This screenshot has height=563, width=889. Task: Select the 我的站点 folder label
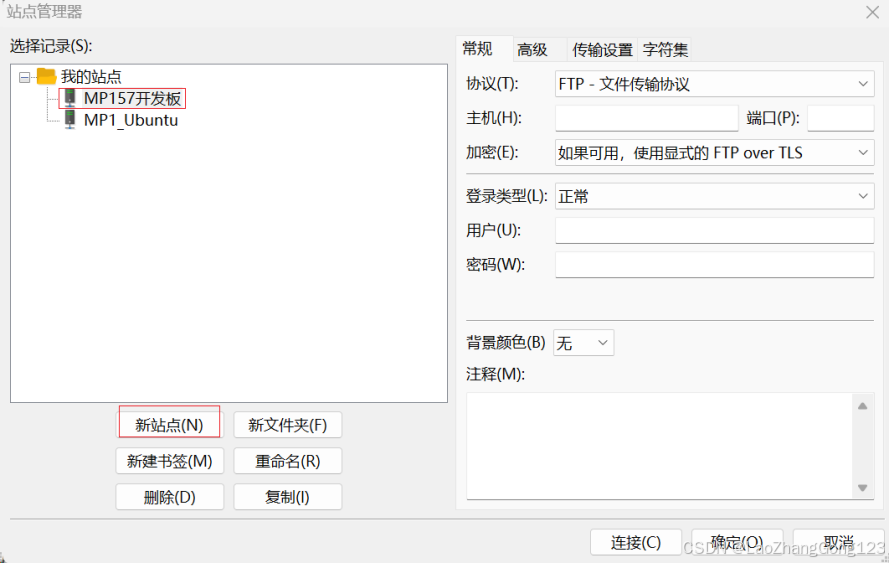pos(91,77)
